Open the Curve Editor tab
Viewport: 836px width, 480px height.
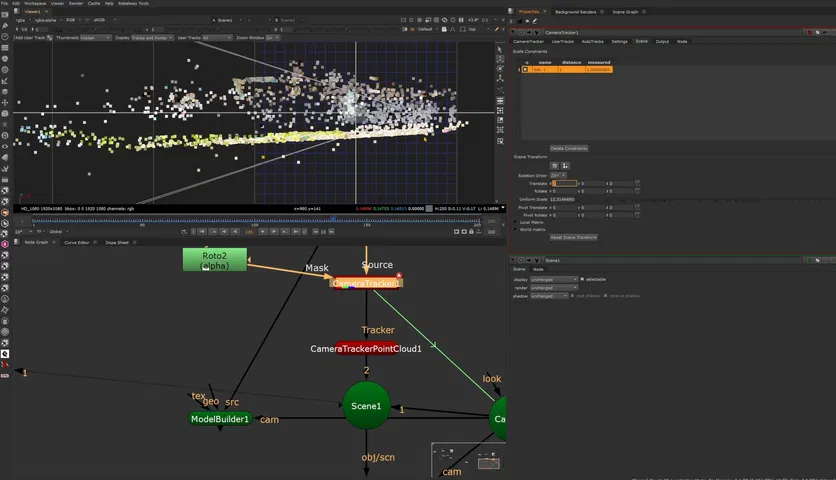[77, 242]
